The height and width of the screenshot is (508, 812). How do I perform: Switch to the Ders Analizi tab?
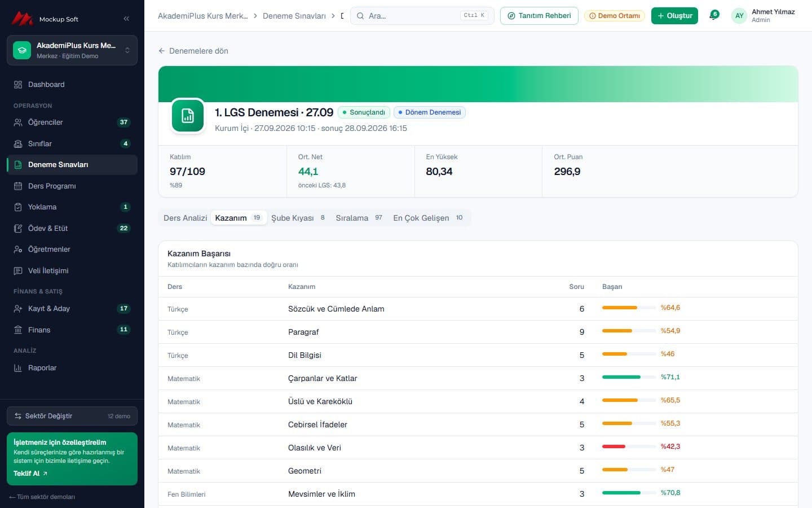tap(185, 218)
